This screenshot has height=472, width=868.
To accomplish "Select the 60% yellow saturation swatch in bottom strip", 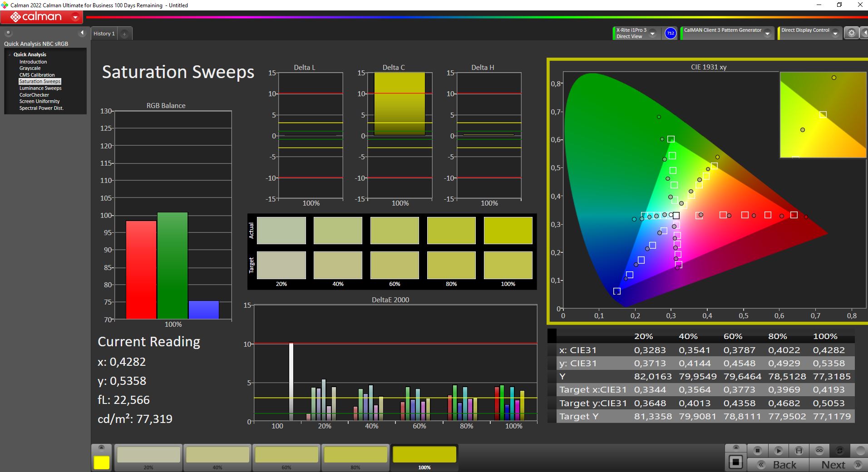I will (286, 456).
